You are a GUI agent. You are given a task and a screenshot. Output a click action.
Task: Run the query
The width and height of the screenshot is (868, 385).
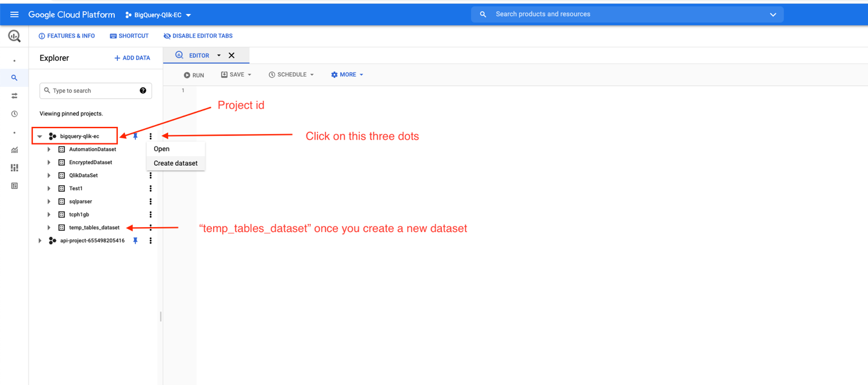click(x=194, y=75)
